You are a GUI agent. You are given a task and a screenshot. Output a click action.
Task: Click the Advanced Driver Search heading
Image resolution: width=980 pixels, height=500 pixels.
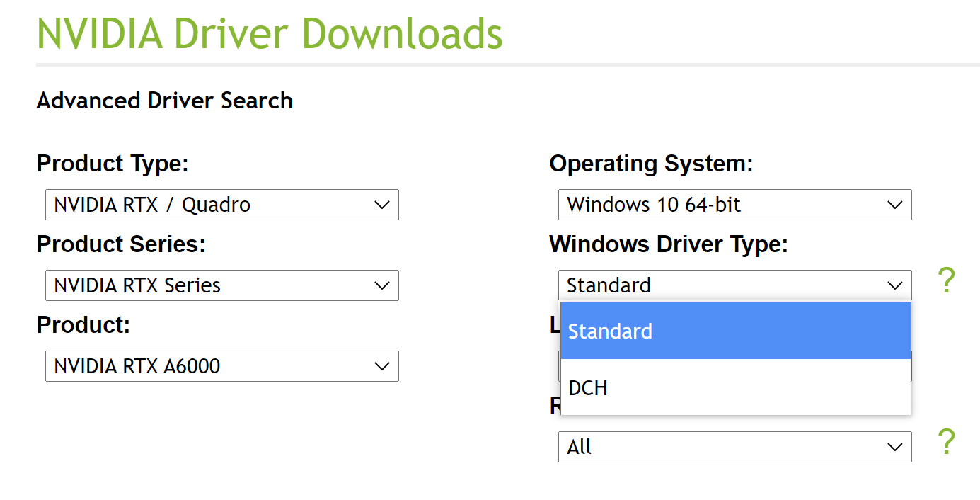coord(164,101)
